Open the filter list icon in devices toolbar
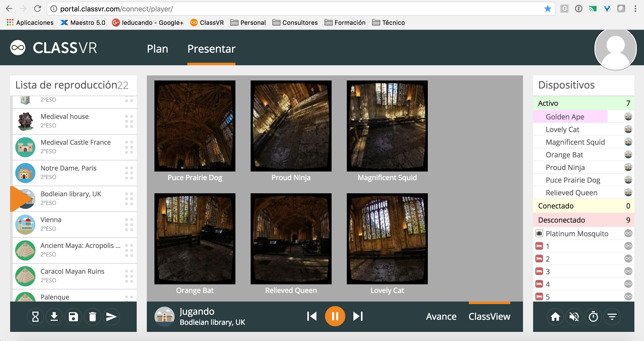 pos(612,317)
